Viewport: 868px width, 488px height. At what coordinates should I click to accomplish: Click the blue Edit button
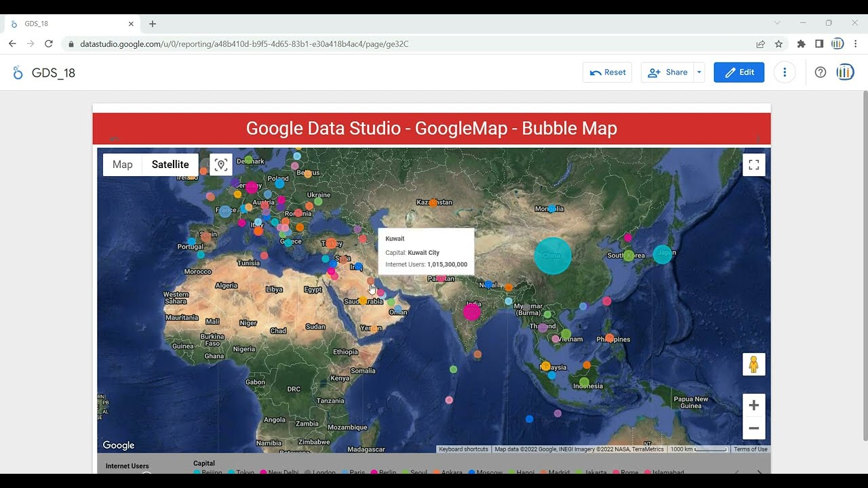click(x=739, y=73)
